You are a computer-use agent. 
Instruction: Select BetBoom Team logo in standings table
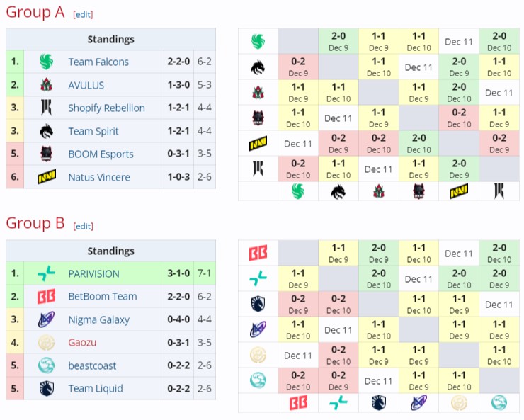click(x=47, y=296)
